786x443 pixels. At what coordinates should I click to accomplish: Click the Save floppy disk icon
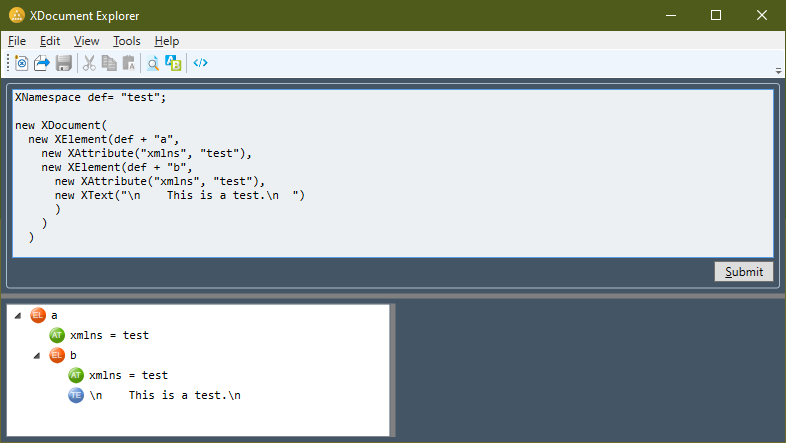(64, 63)
